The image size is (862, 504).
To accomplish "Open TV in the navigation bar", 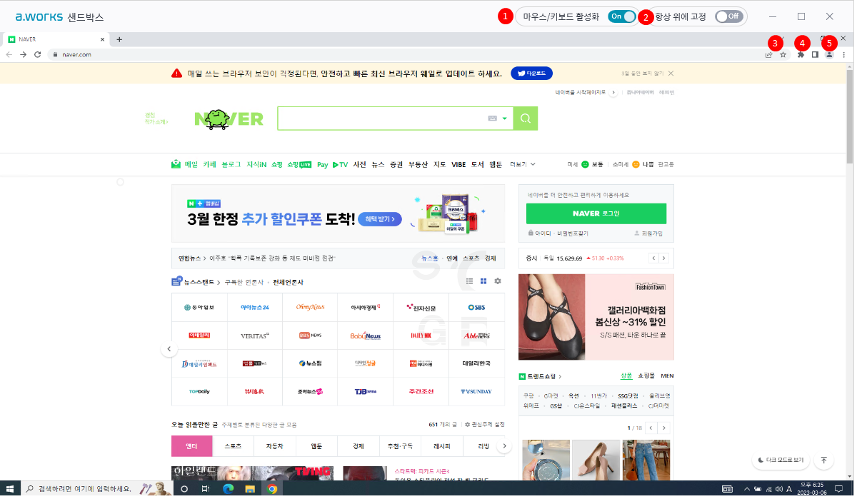I will pos(341,164).
